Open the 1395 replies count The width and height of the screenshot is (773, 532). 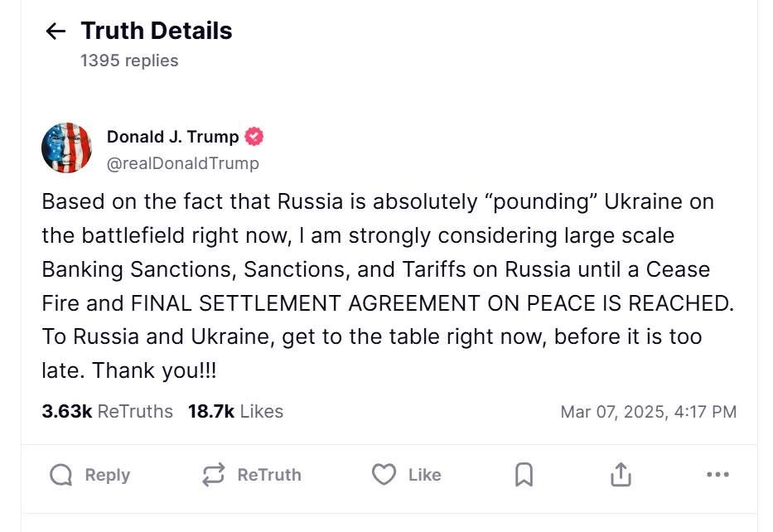point(128,60)
